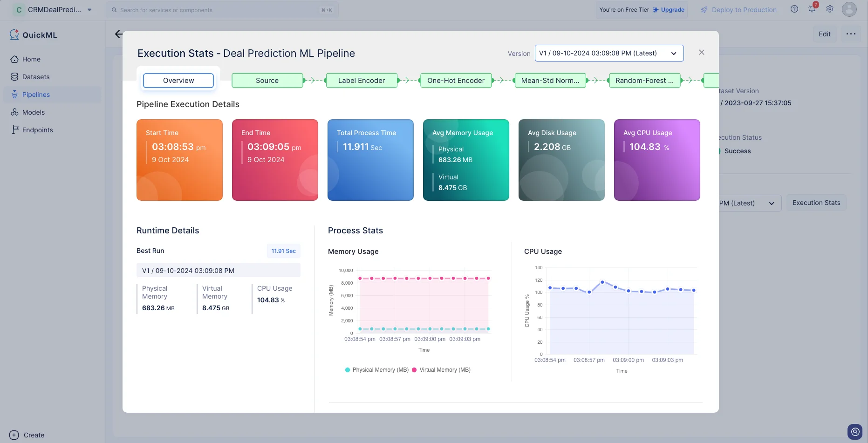Click the peak point on CPU Usage chart
Image resolution: width=868 pixels, height=443 pixels.
(602, 282)
